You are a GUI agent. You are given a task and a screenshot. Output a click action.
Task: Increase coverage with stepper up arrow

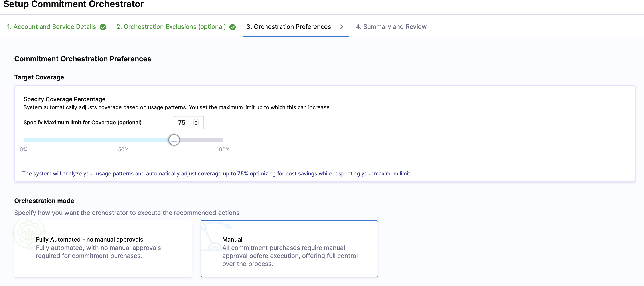(196, 121)
